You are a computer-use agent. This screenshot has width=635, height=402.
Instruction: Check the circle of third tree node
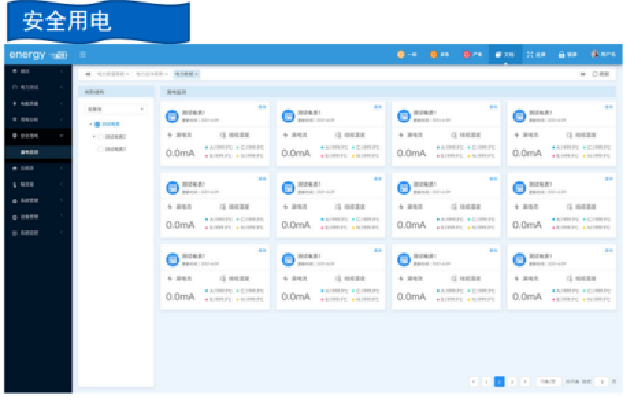click(x=100, y=149)
